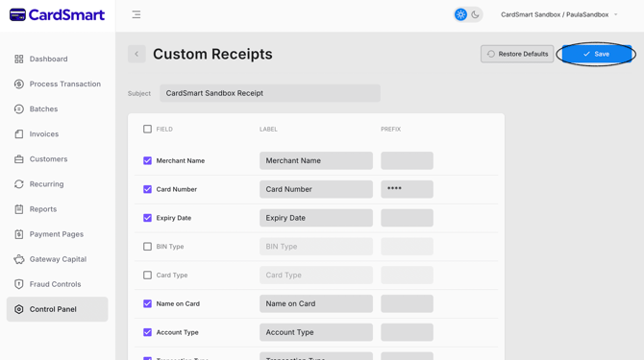Click the Invoices document icon
The height and width of the screenshot is (360, 644).
(x=19, y=134)
